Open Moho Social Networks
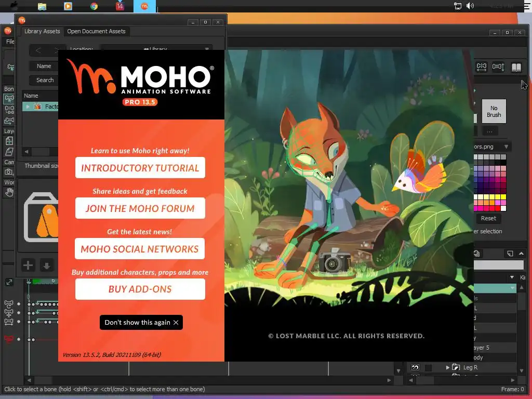The image size is (532, 399). [140, 249]
